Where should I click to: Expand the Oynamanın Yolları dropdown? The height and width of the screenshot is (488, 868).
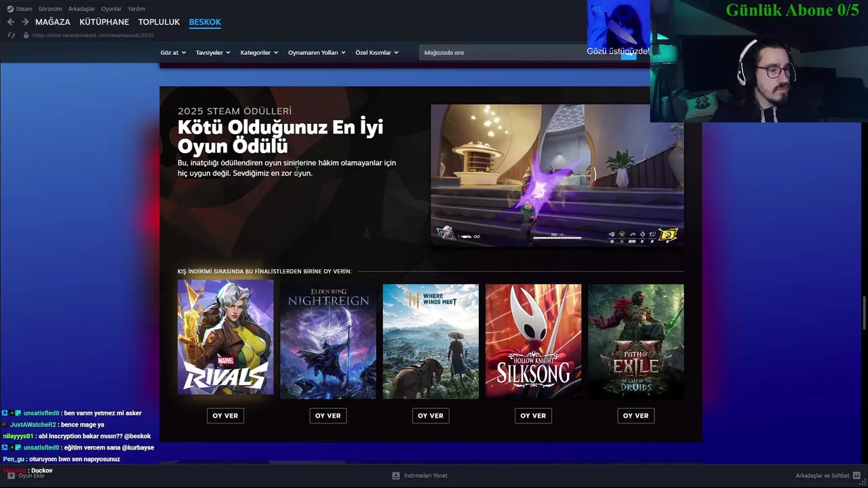317,52
